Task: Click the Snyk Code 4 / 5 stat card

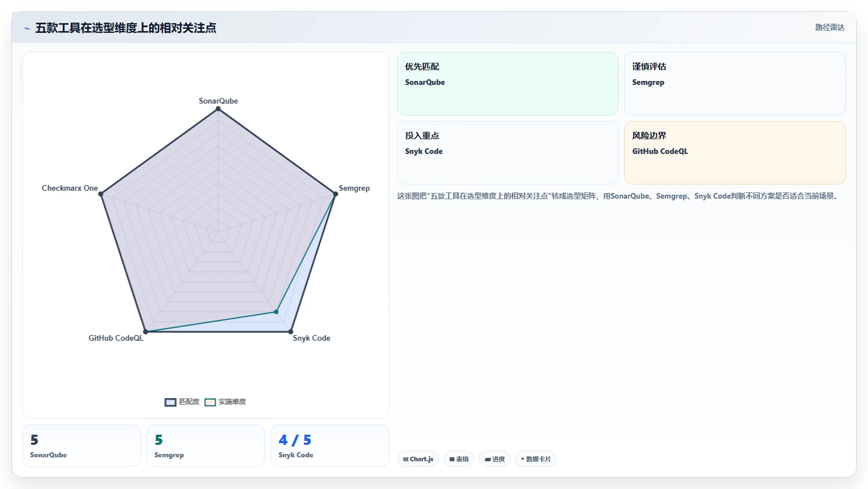Action: coord(330,446)
